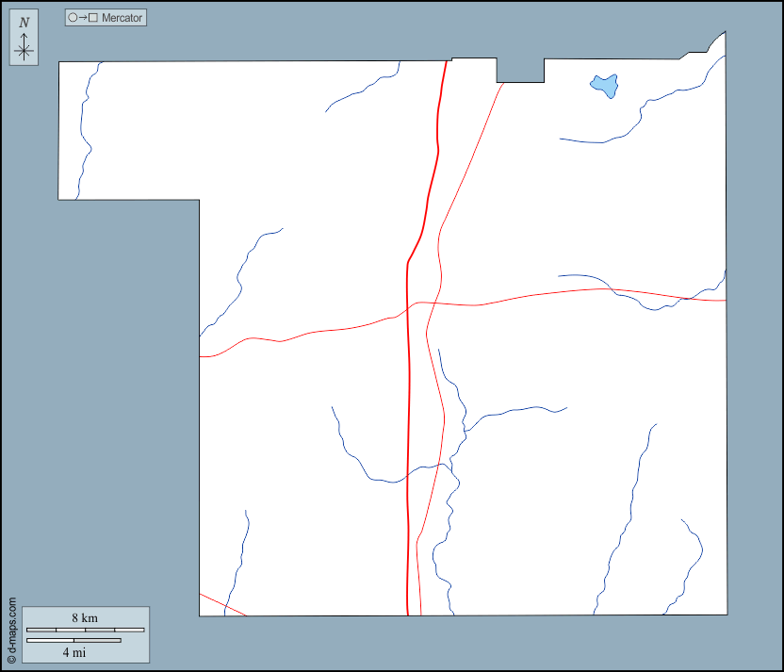784x672 pixels.
Task: Click the 4 mi scale bar
Action: pyautogui.click(x=73, y=641)
